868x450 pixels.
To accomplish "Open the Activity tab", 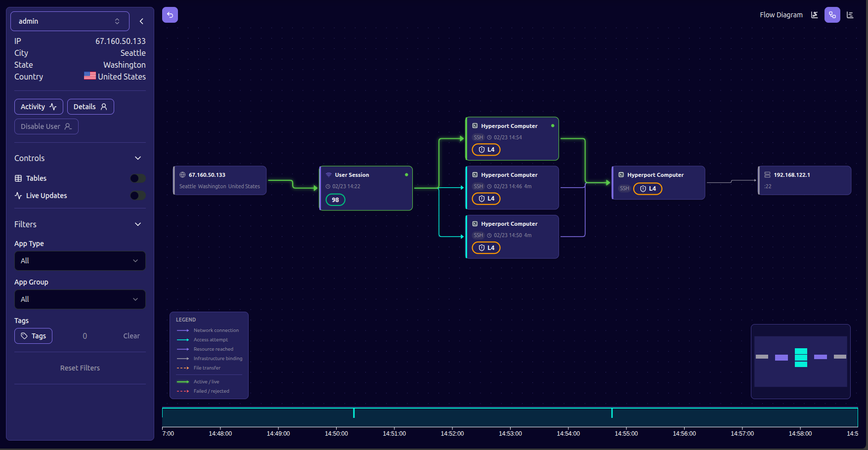I will [x=39, y=107].
